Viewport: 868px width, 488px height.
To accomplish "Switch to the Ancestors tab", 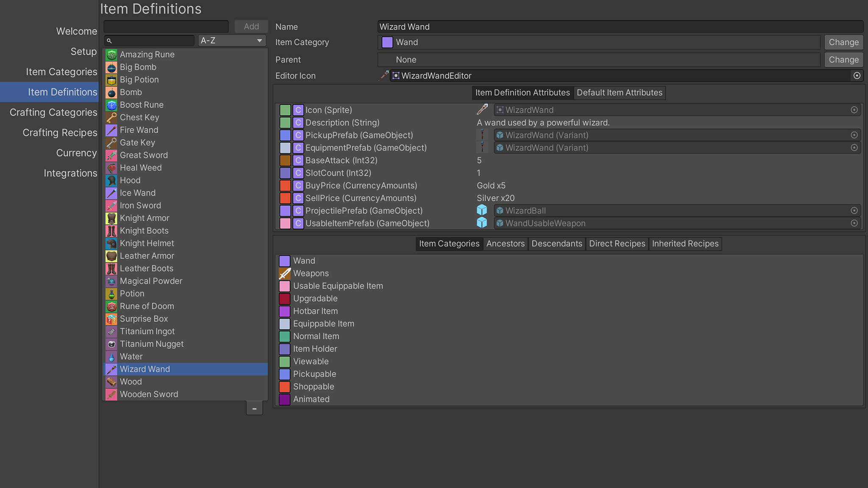I will click(x=505, y=244).
